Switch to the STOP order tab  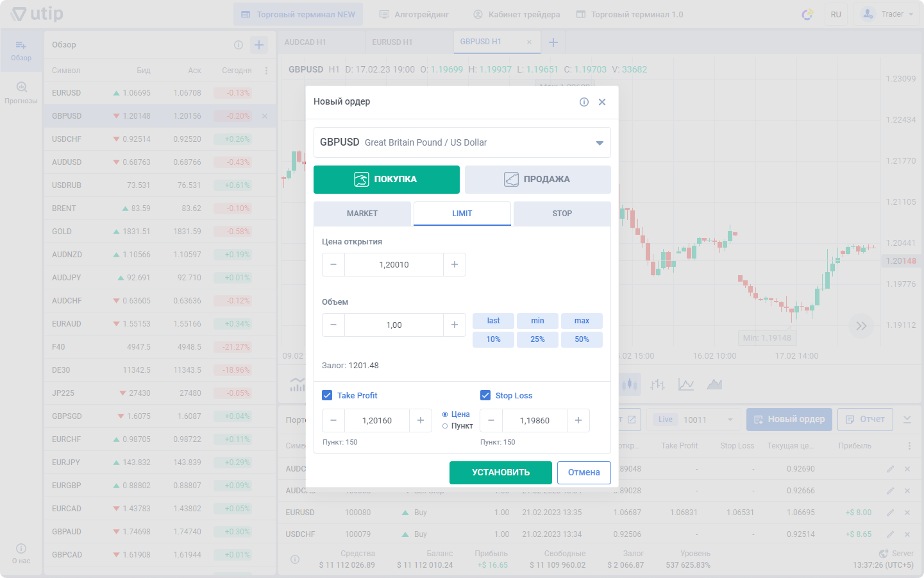coord(562,214)
